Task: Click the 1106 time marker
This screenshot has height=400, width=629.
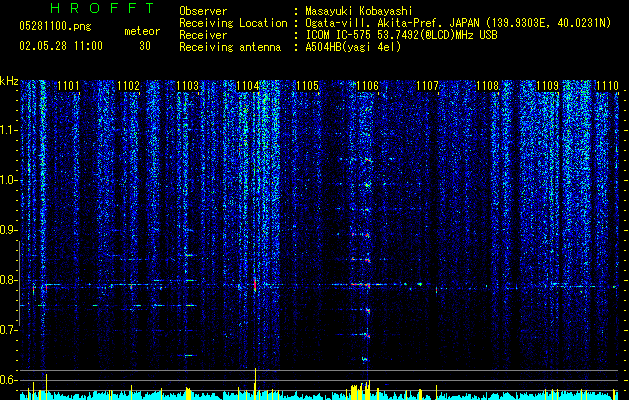Action: click(x=367, y=86)
